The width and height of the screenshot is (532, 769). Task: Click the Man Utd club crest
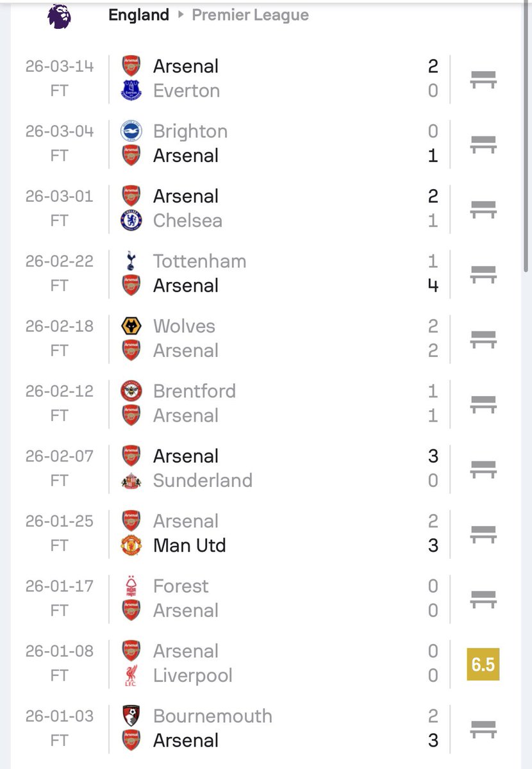point(131,545)
